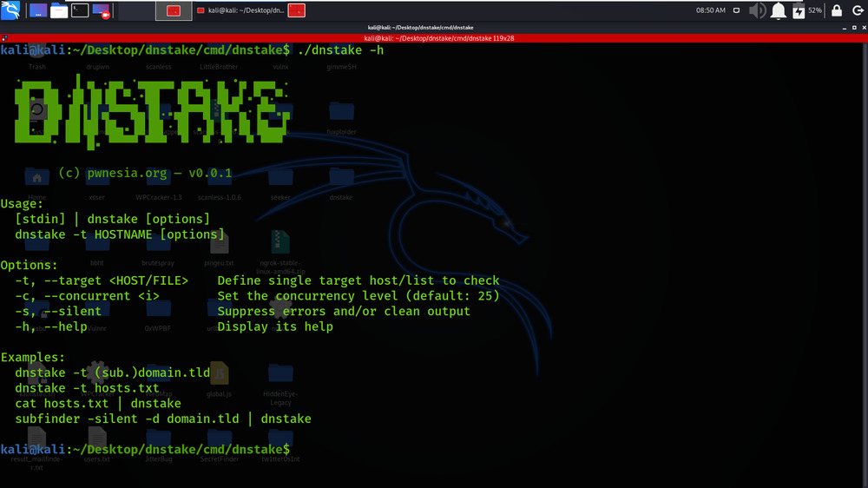Screen dimensions: 868x488
Task: Open the screen recorder launcher icon
Action: pos(102,10)
